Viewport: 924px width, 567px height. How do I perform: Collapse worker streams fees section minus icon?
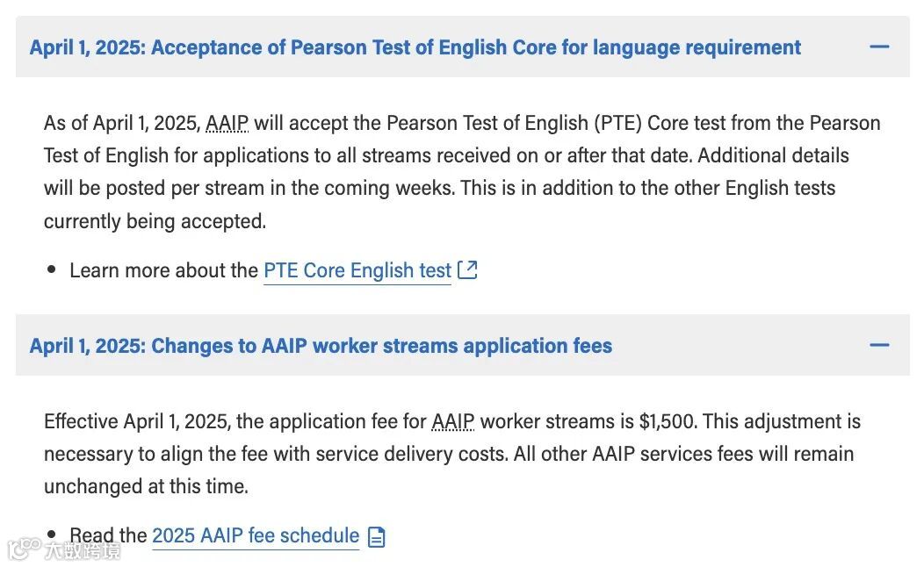click(x=879, y=345)
